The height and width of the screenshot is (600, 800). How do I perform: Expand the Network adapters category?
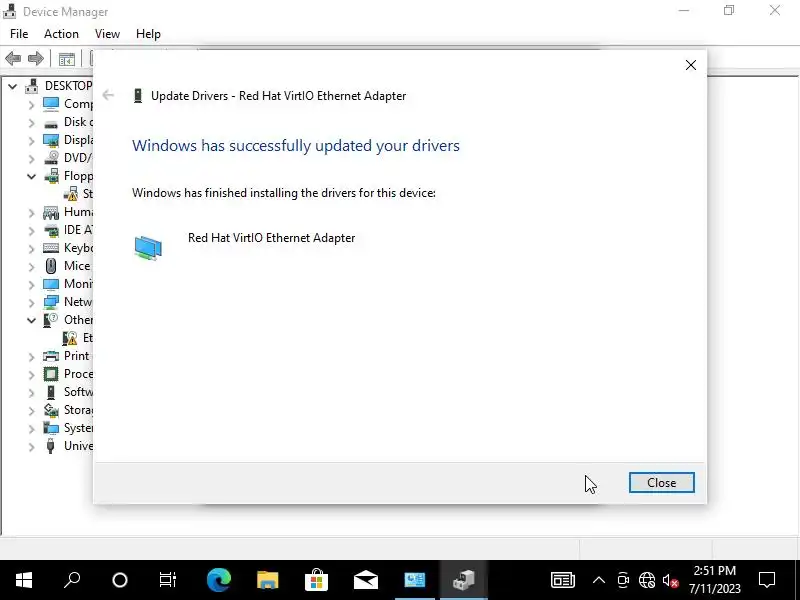pos(32,303)
